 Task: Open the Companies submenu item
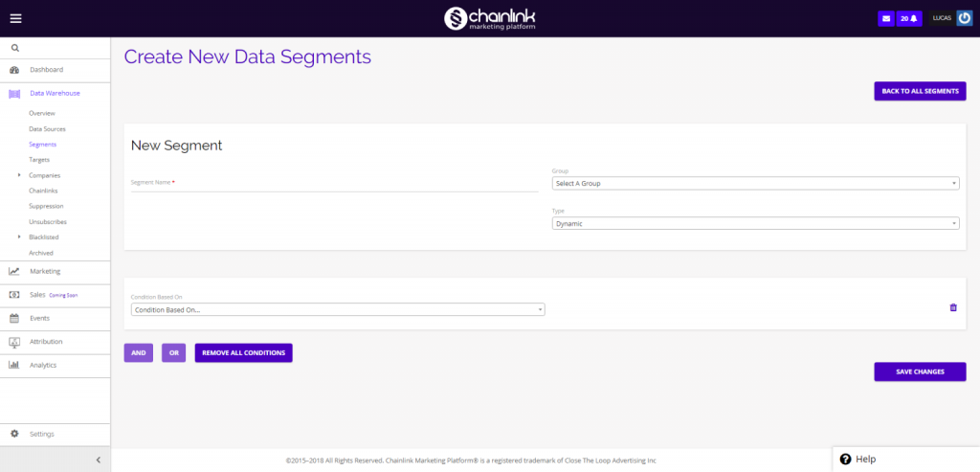(44, 175)
